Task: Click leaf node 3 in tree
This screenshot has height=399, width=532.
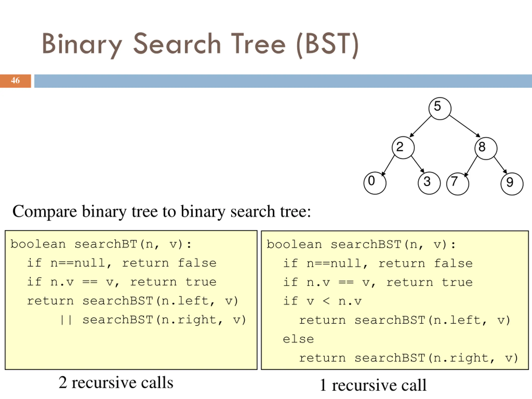Action: pyautogui.click(x=429, y=183)
